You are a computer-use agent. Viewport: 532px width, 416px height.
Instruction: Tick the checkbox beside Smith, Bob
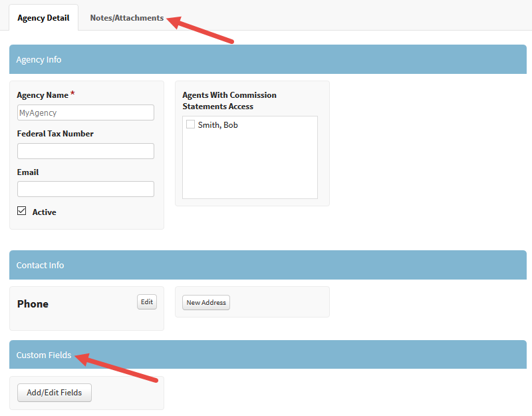point(190,124)
